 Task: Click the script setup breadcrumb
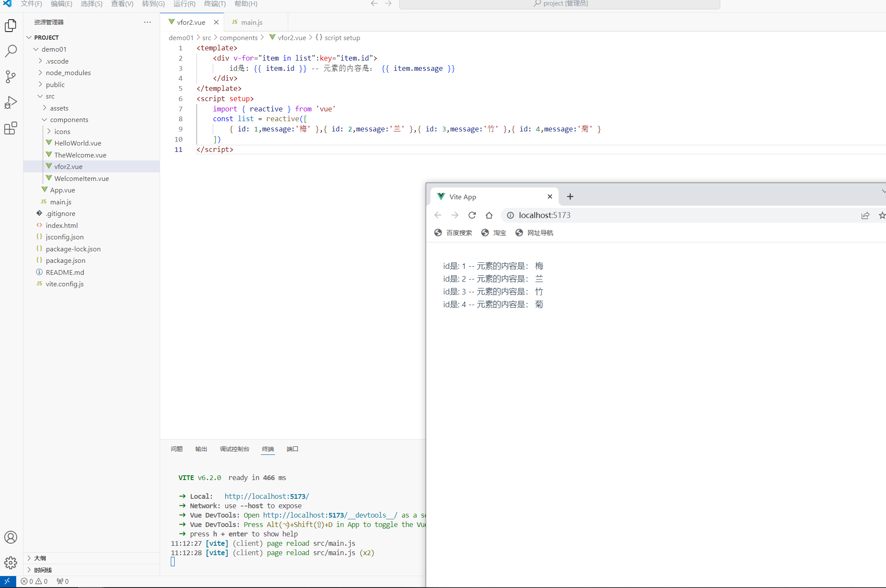pos(338,38)
